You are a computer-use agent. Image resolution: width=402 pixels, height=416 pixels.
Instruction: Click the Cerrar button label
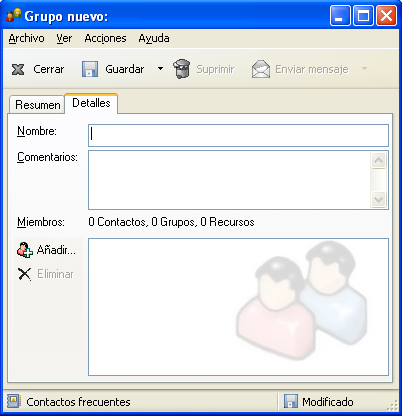tap(49, 69)
